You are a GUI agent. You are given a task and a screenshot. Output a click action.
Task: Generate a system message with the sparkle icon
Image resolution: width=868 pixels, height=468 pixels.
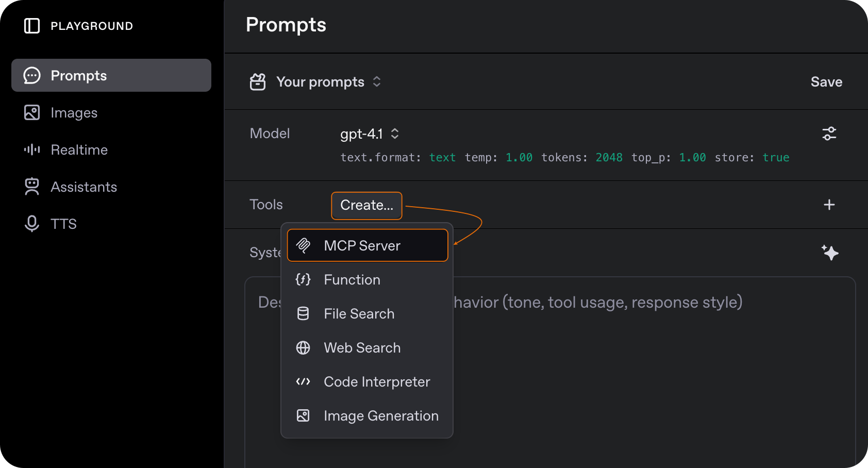click(830, 253)
